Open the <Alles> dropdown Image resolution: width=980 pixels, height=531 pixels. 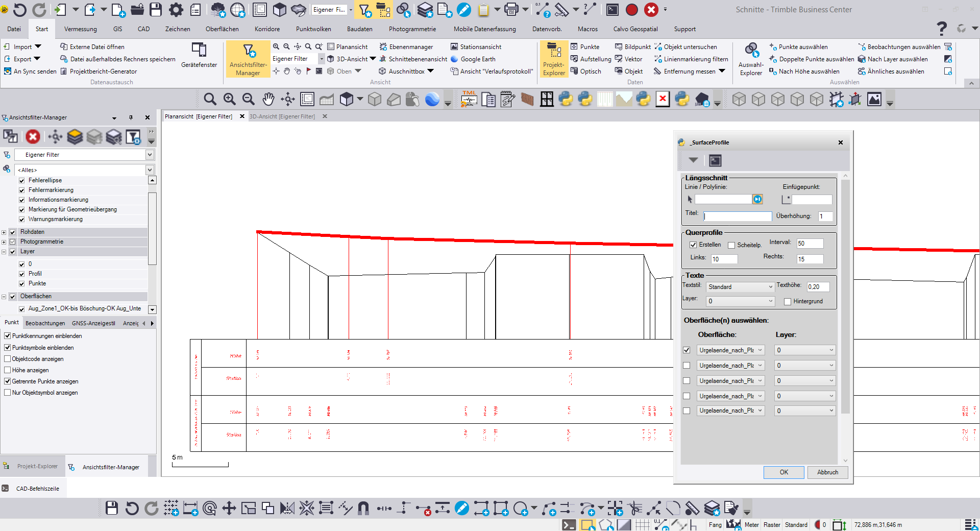click(150, 170)
